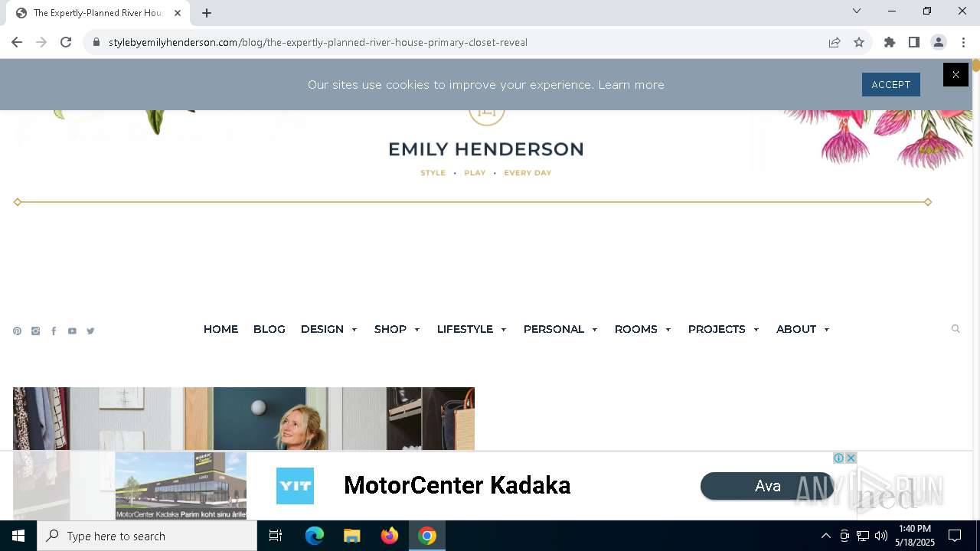Launch Microsoft Edge from the taskbar
Image resolution: width=980 pixels, height=551 pixels.
point(315,536)
